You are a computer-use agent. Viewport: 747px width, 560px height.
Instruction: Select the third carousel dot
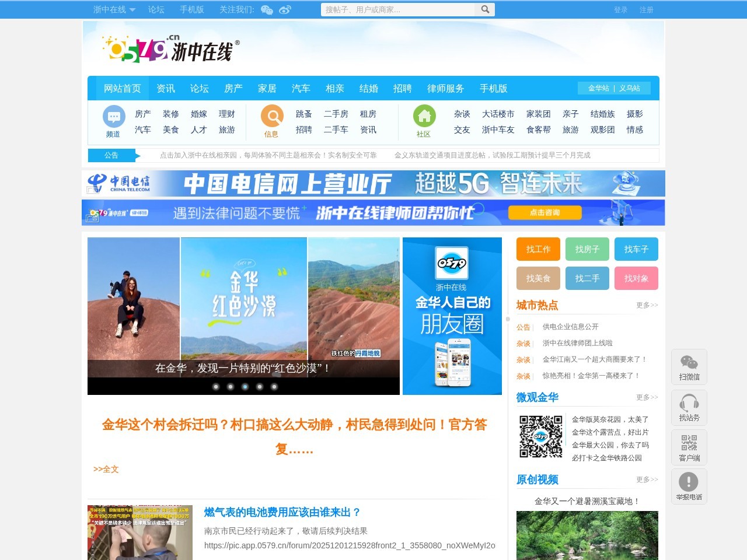pos(245,386)
